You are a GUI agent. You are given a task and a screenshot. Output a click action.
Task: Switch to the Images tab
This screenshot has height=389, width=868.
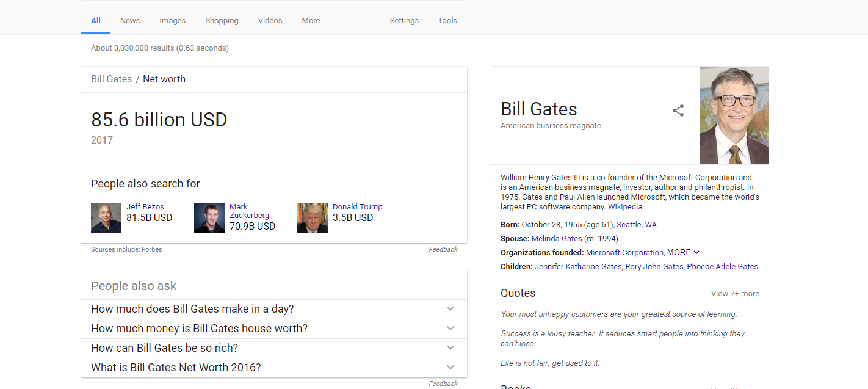pyautogui.click(x=172, y=21)
